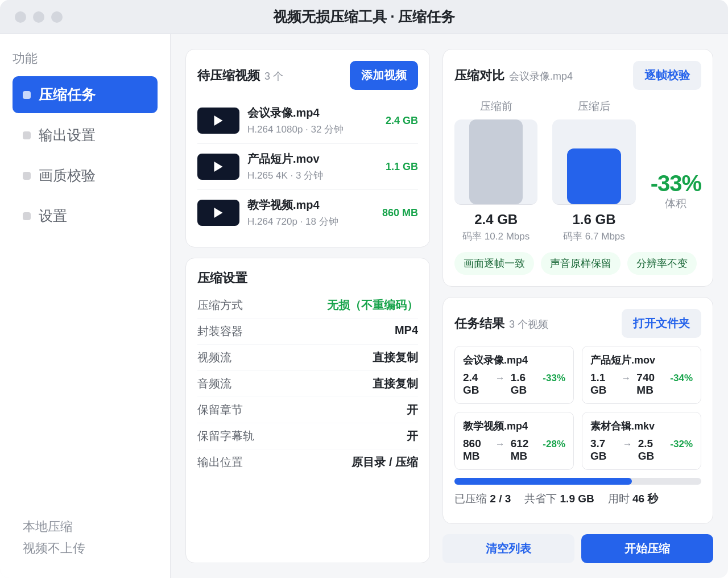Select the 声音原样保留 tag
The height and width of the screenshot is (578, 728).
[x=581, y=263]
